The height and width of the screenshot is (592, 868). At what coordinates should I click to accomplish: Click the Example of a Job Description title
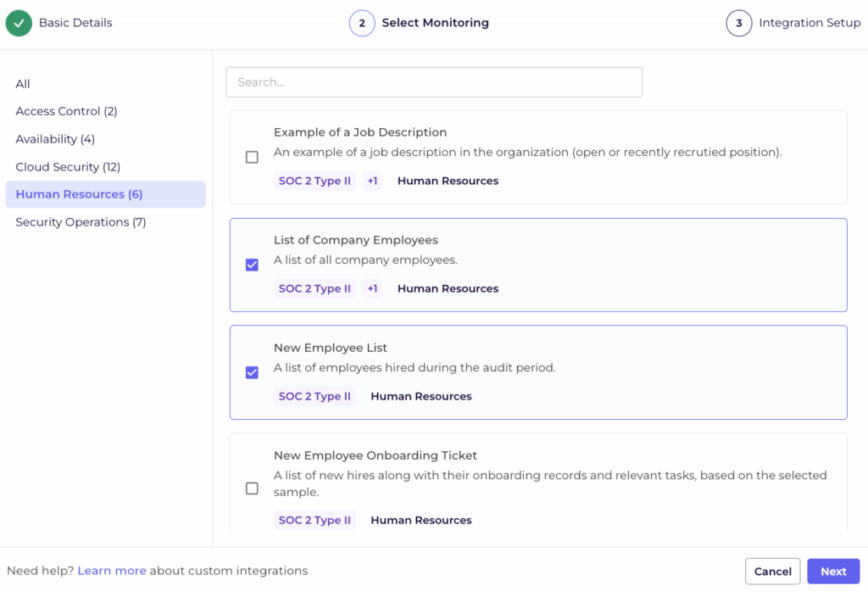(x=359, y=132)
